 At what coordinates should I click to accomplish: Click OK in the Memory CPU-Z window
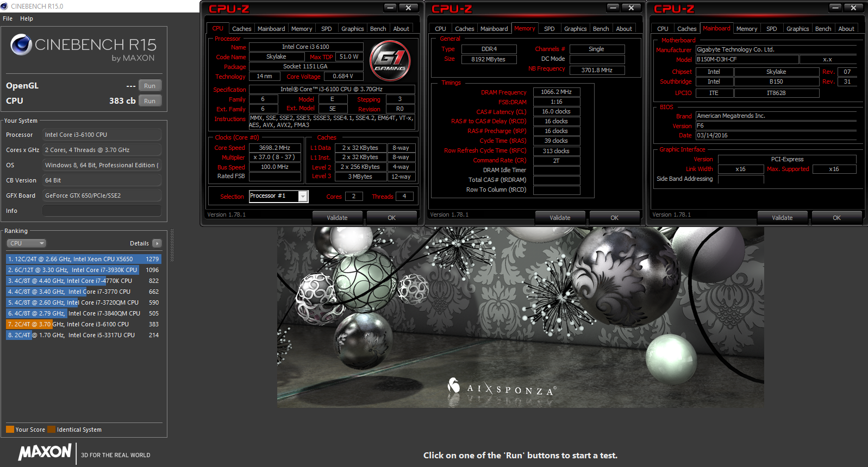coord(614,218)
